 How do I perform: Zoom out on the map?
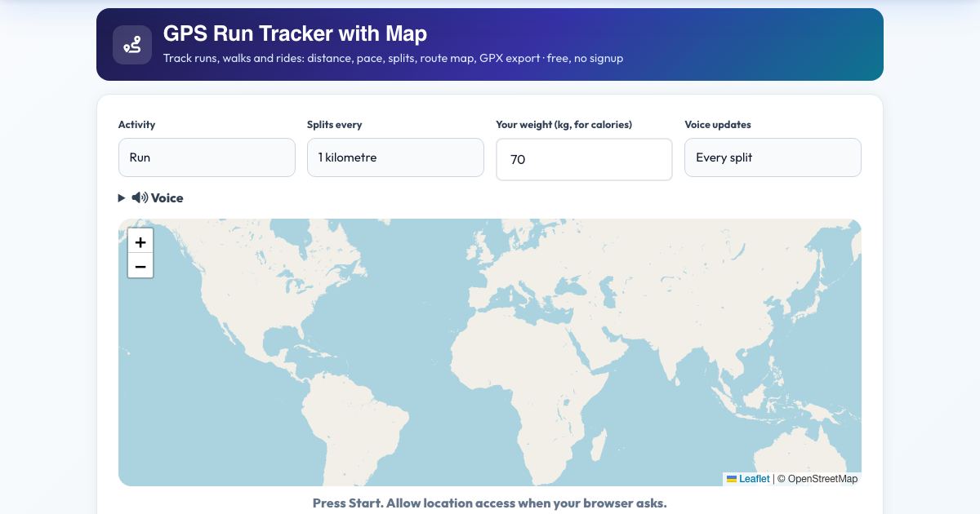tap(140, 266)
